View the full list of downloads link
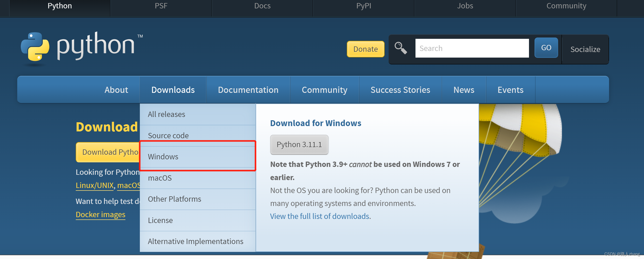The image size is (644, 259). tap(319, 216)
